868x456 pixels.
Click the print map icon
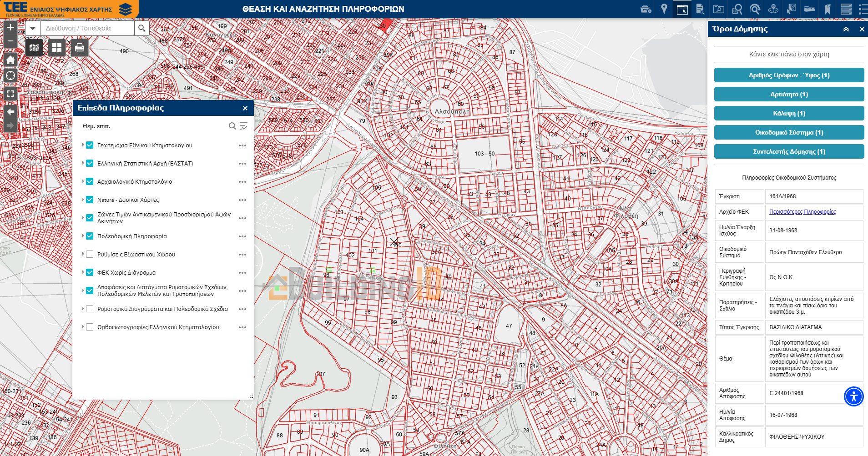(80, 48)
